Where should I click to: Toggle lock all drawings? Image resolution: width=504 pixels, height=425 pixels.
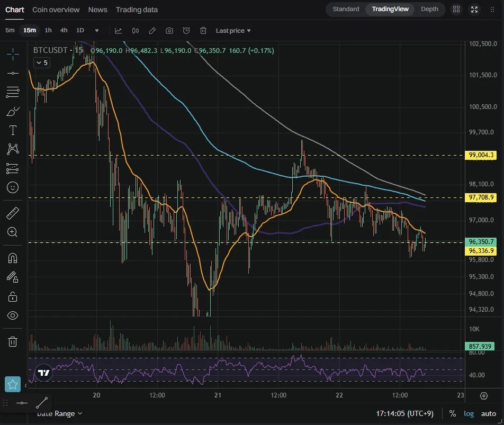click(x=13, y=296)
